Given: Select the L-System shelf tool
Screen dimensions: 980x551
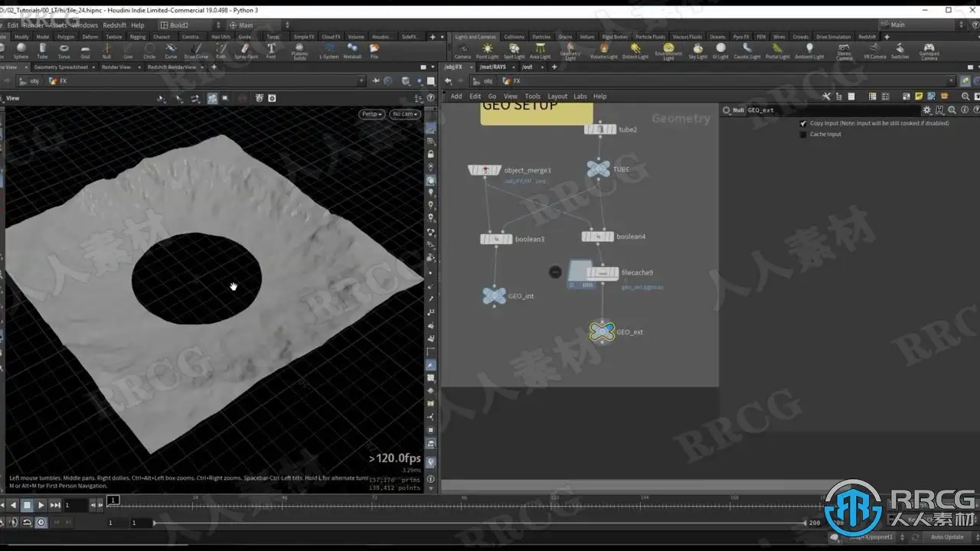Looking at the screenshot, I should [328, 51].
